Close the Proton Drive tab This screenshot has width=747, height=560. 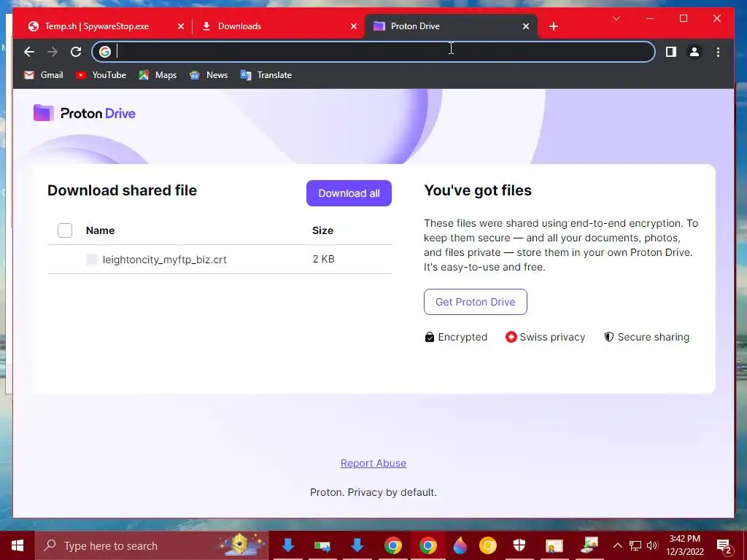[526, 26]
